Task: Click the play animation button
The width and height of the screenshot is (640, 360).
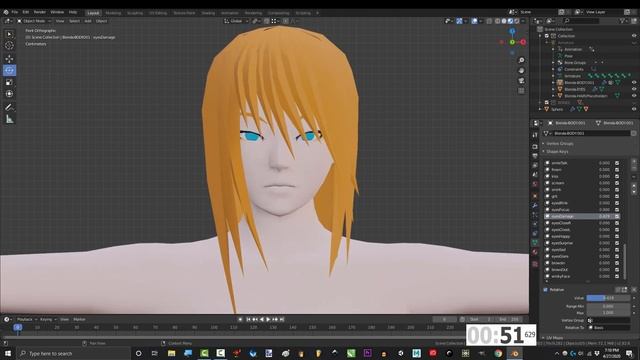Action: pyautogui.click(x=268, y=320)
